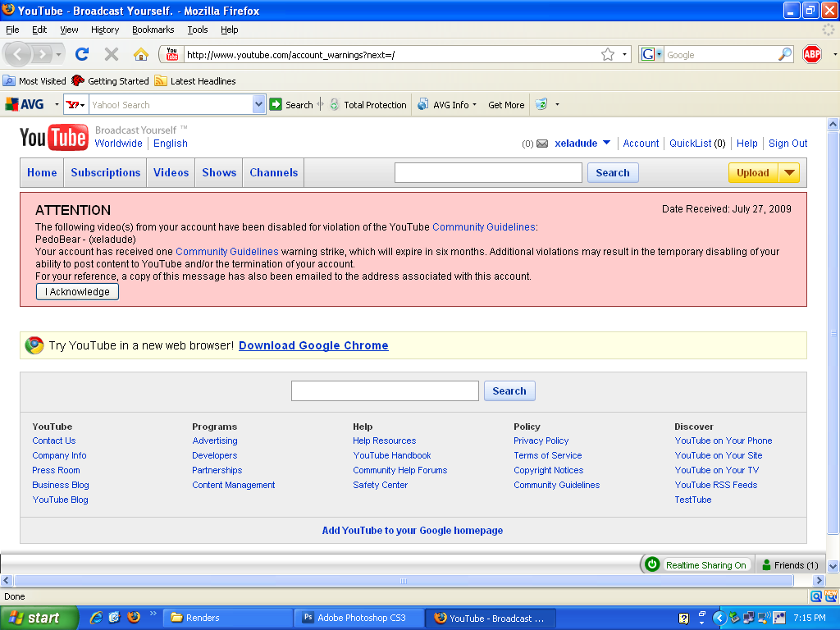Screen dimensions: 840x630
Task: Click the search magnifier in Google box
Action: coord(785,54)
